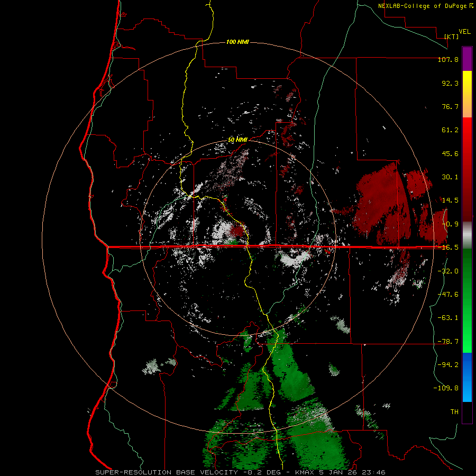The width and height of the screenshot is (476, 476).
Task: Select the 92.3 legend value
Action: (x=450, y=83)
